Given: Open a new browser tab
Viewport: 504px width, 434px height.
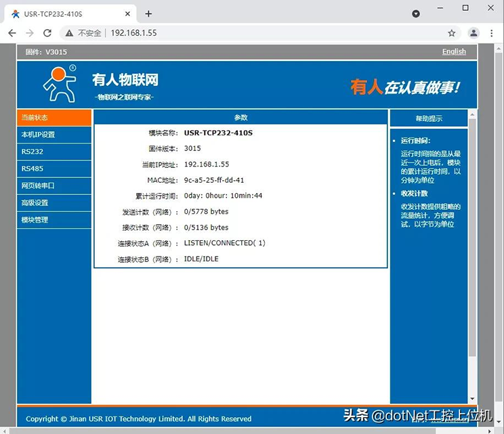Looking at the screenshot, I should [x=148, y=14].
